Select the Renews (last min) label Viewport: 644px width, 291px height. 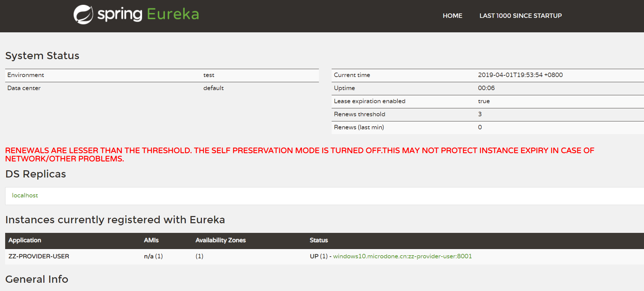coord(359,127)
